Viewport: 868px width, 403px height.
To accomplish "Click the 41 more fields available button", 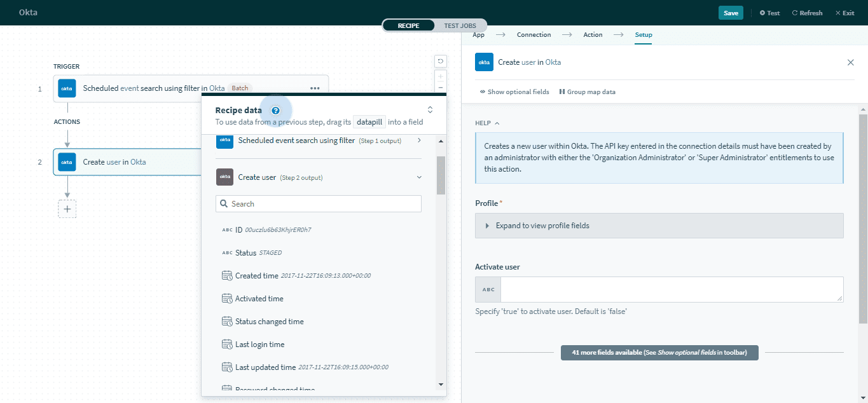I will [x=659, y=352].
